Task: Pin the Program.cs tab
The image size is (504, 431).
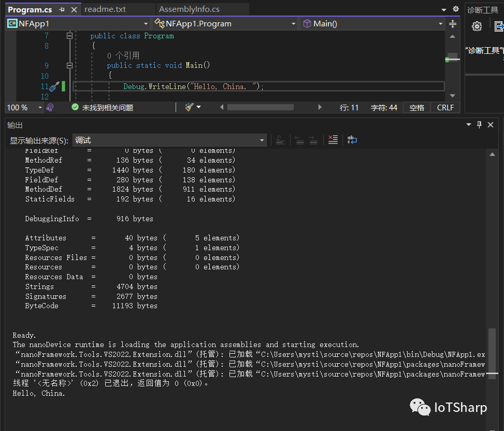Action: coord(62,10)
